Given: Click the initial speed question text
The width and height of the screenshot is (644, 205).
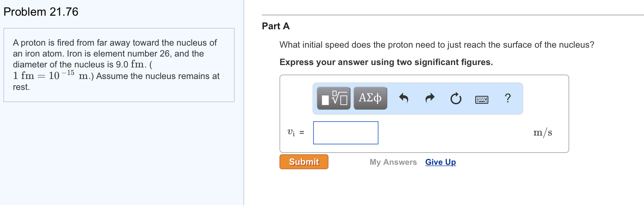Looking at the screenshot, I should 437,45.
